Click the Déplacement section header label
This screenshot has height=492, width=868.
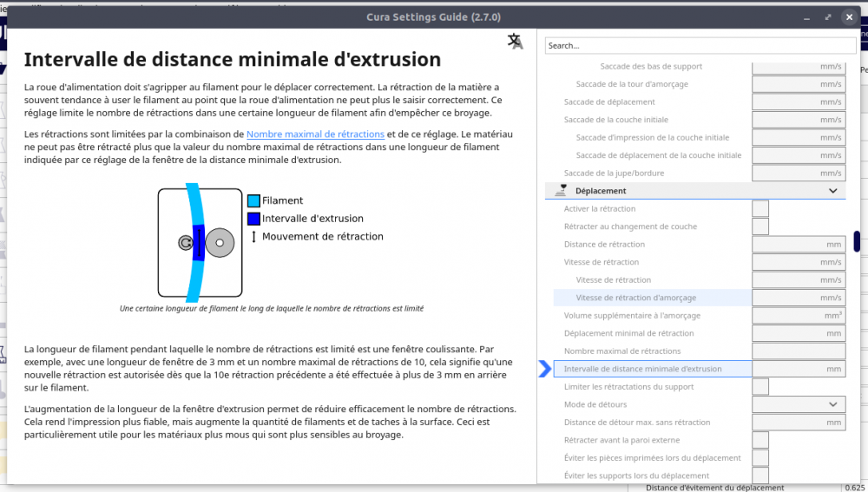coord(601,191)
